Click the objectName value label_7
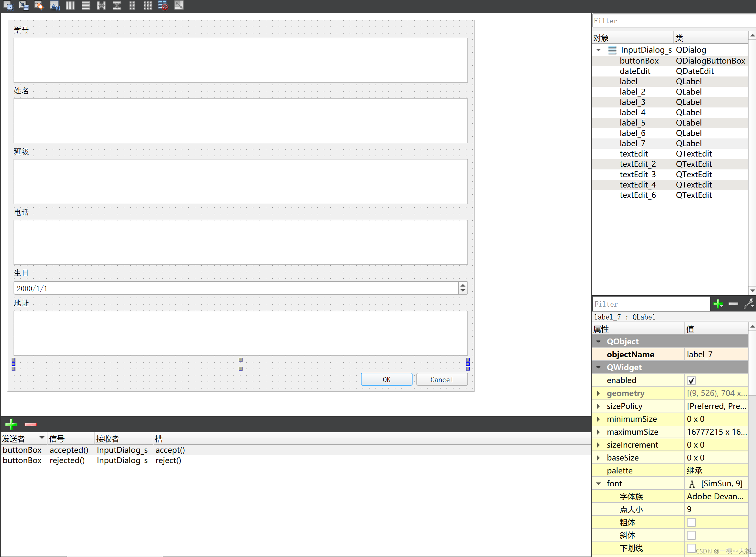The image size is (756, 557). point(716,354)
